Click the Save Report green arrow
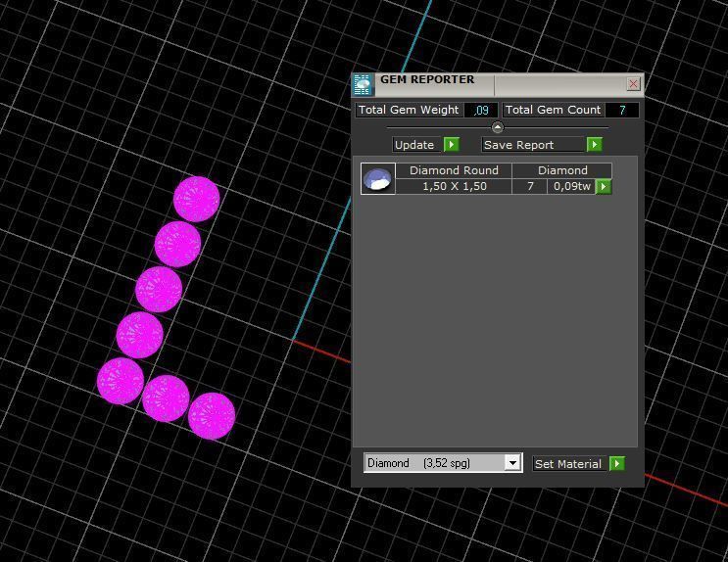Viewport: 728px width, 562px height. (x=595, y=145)
